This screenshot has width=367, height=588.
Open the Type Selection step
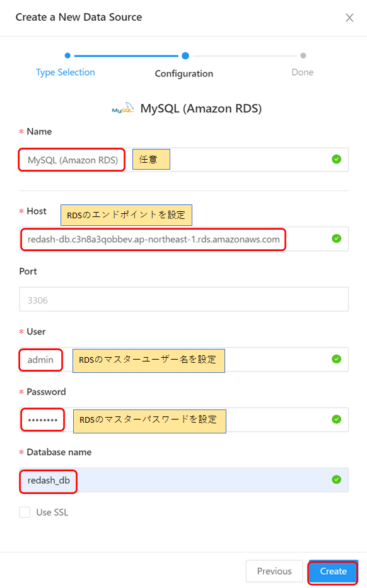(x=66, y=72)
